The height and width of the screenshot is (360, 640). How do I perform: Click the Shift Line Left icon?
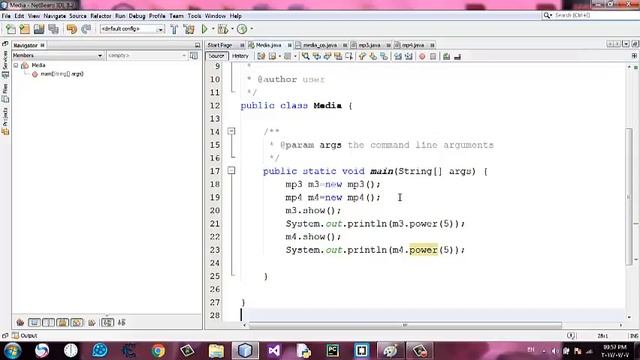pyautogui.click(x=398, y=56)
